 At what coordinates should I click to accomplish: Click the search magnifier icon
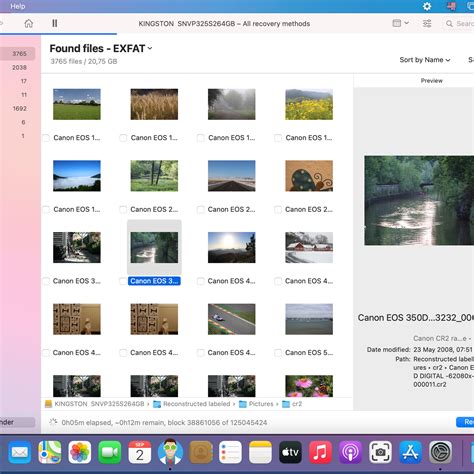(x=449, y=24)
